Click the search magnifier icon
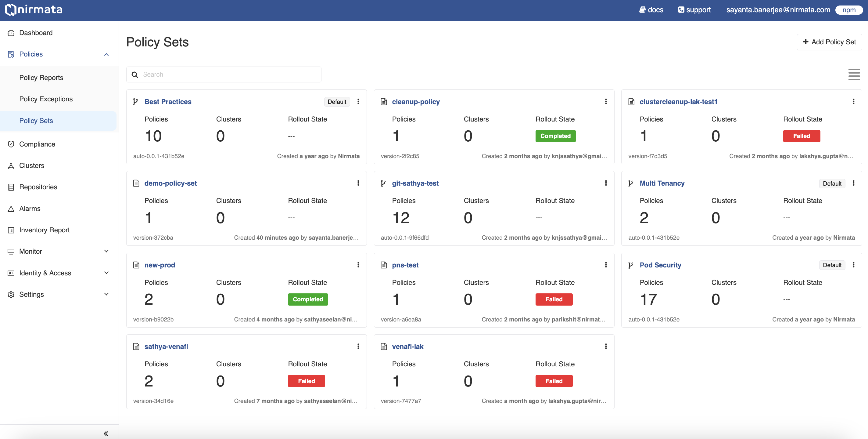The width and height of the screenshot is (868, 439). 135,74
